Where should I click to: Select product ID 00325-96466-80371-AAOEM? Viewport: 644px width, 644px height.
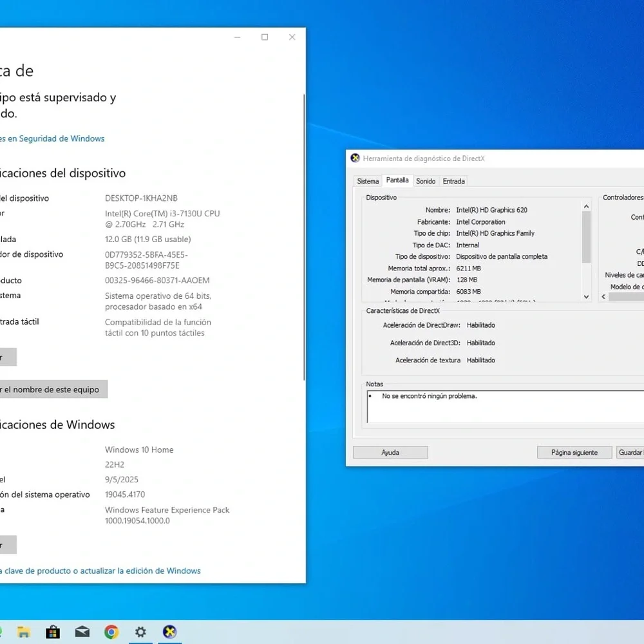[x=157, y=280]
